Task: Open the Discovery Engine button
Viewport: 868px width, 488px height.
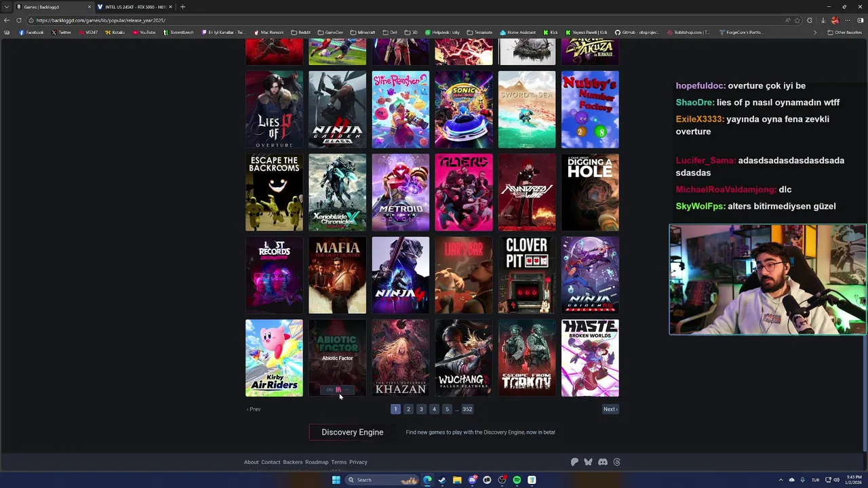Action: [x=352, y=432]
